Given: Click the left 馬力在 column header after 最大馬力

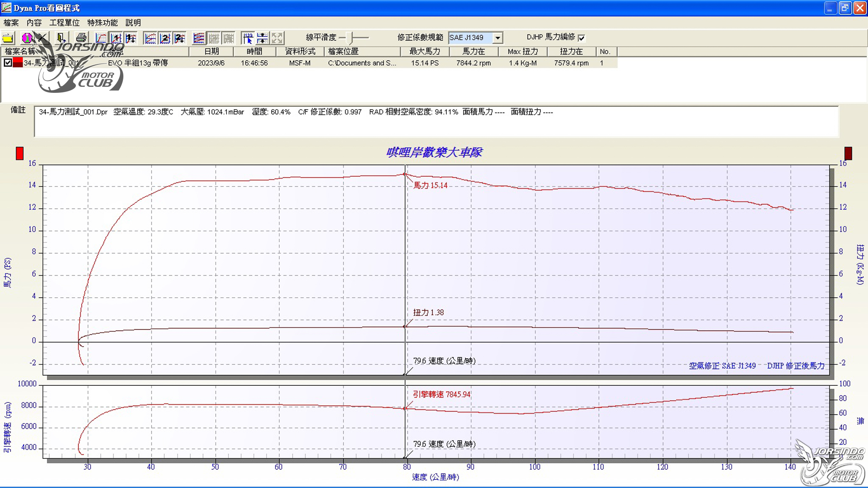Looking at the screenshot, I should click(474, 52).
